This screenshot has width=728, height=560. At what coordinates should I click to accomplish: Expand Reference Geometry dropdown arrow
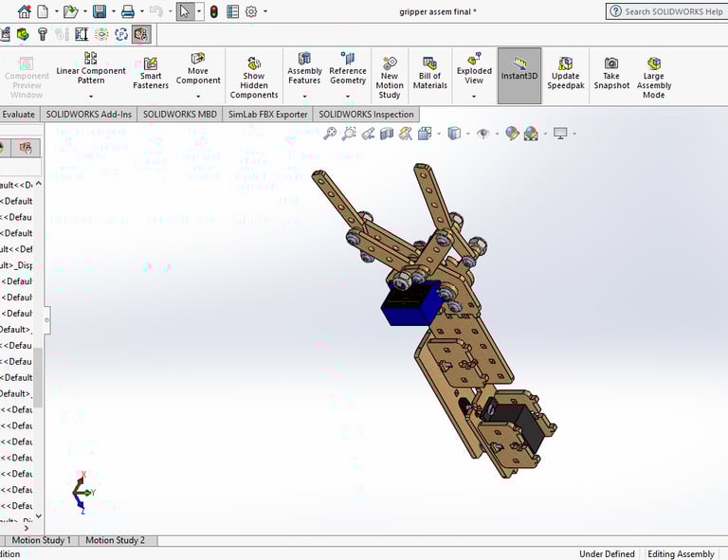pos(348,96)
